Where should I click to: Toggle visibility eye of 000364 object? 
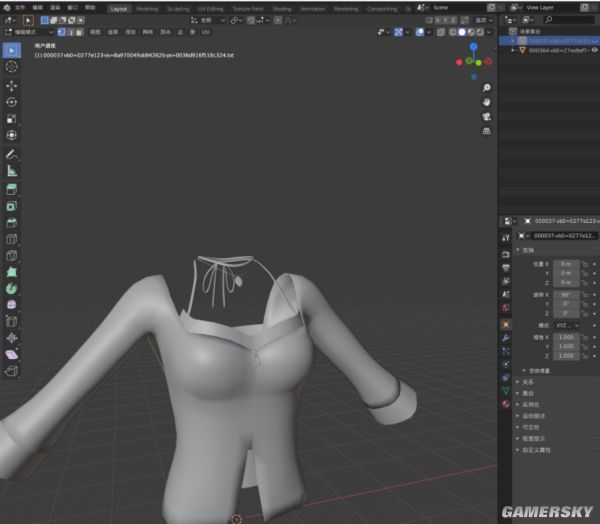pos(595,50)
